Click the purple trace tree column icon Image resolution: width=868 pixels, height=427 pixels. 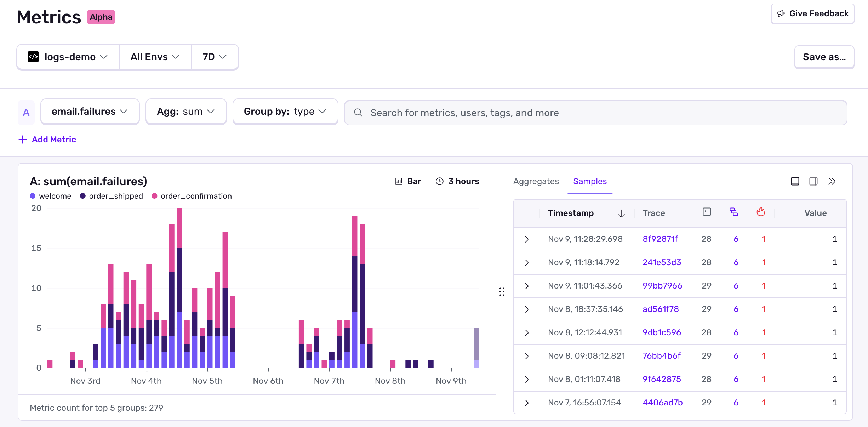[734, 211]
